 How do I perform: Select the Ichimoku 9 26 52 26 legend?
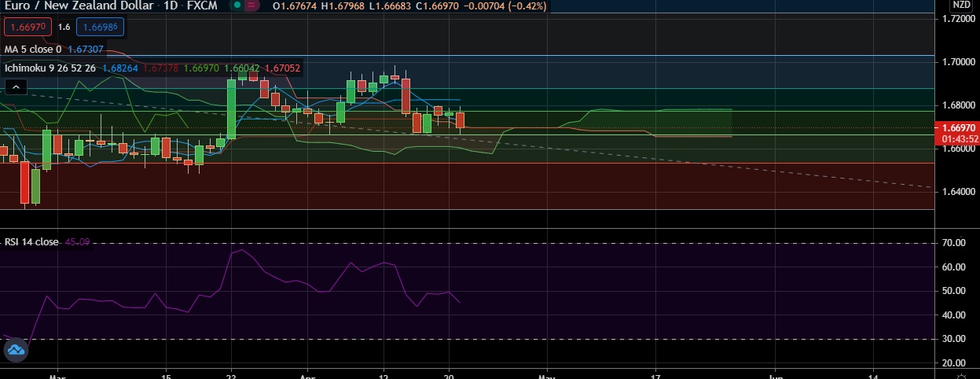50,68
